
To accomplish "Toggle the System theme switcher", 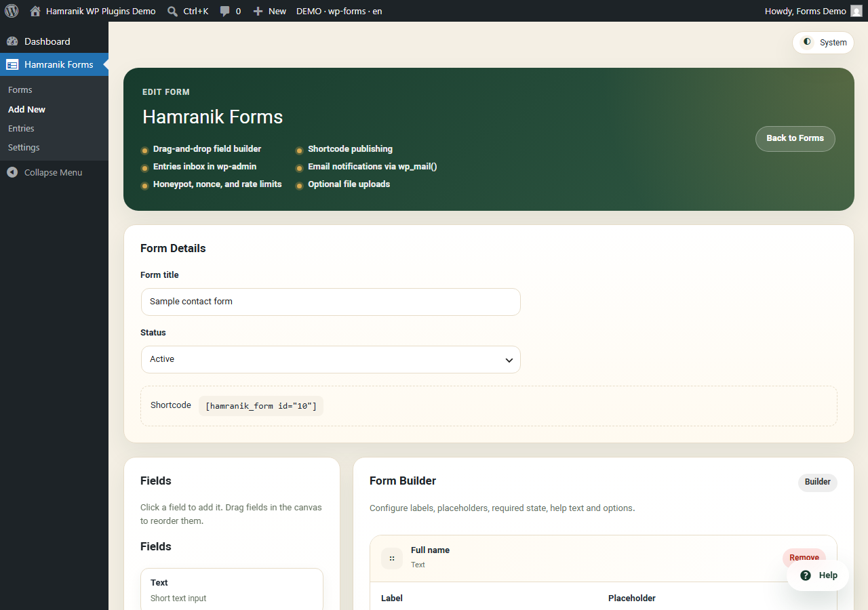I will coord(823,42).
